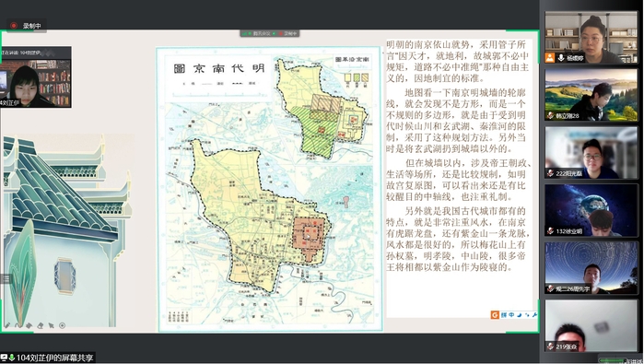Open the floating meeting status bar at top

tap(269, 33)
